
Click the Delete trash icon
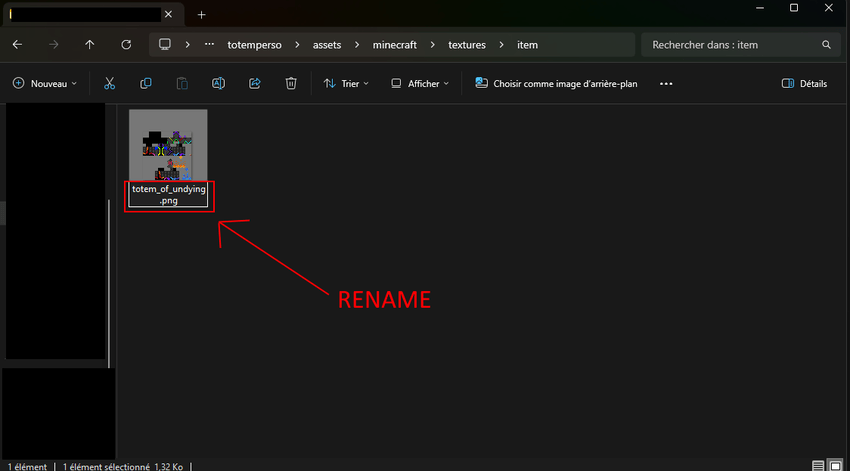pos(290,84)
